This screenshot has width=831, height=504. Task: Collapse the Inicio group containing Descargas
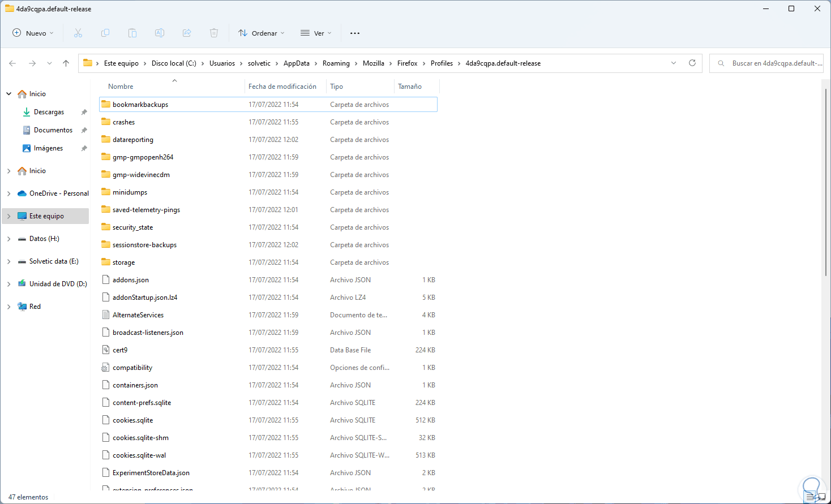(9, 94)
